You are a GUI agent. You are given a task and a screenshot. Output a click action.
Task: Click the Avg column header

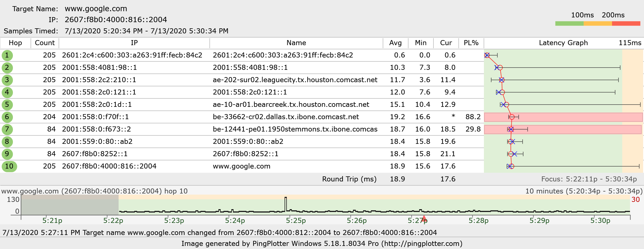click(x=396, y=43)
